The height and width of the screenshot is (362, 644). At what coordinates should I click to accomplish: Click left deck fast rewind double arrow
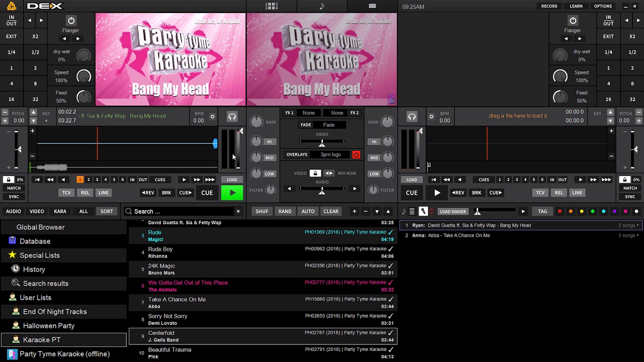[50, 179]
